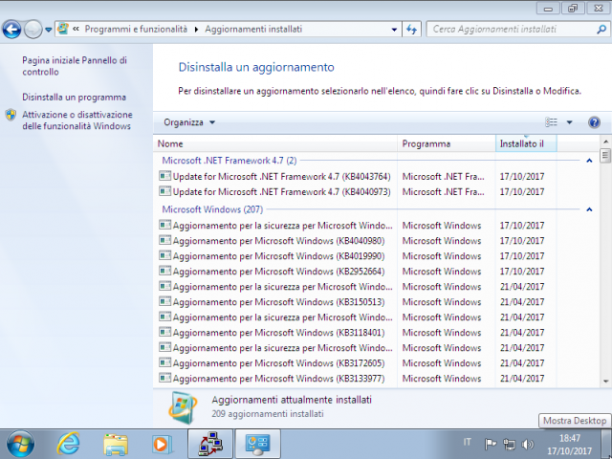This screenshot has height=459, width=612.
Task: Open the address bar history dropdown
Action: point(394,29)
